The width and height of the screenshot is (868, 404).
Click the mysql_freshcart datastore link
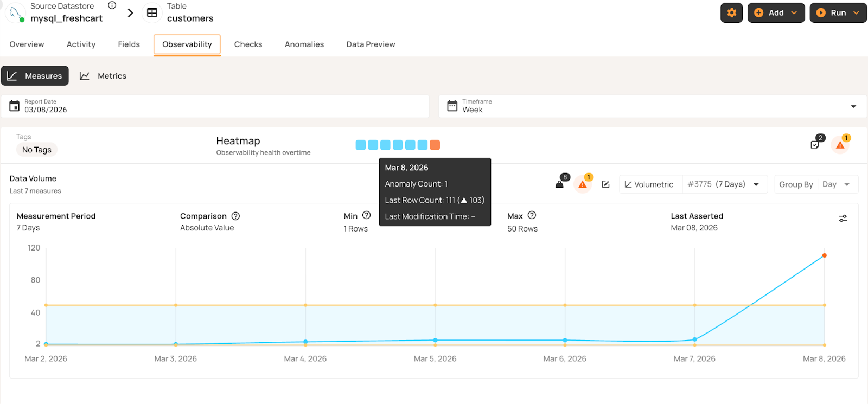pyautogui.click(x=66, y=18)
